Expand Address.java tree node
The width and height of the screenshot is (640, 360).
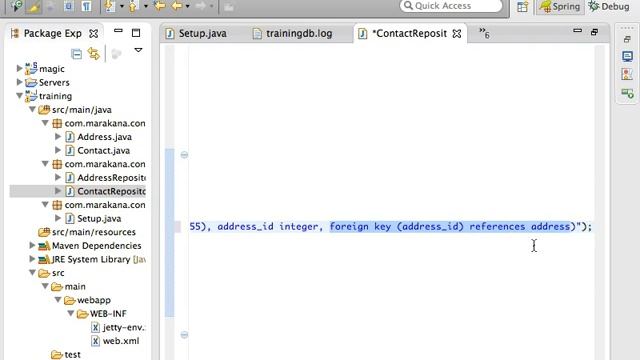tap(58, 137)
